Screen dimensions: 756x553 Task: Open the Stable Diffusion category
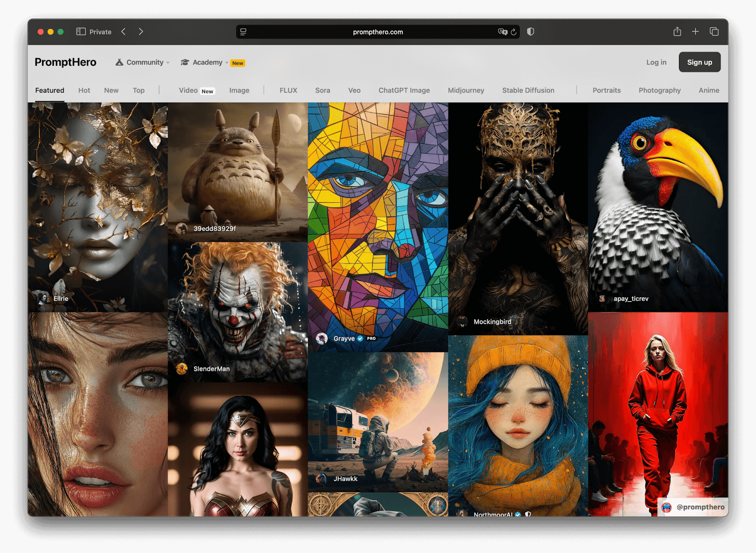tap(528, 90)
